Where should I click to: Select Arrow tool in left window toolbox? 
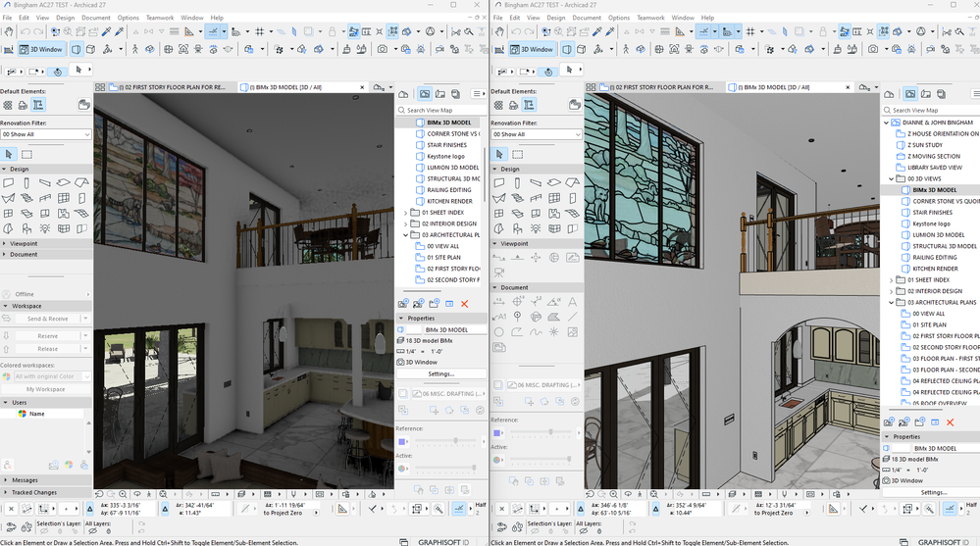(x=9, y=154)
